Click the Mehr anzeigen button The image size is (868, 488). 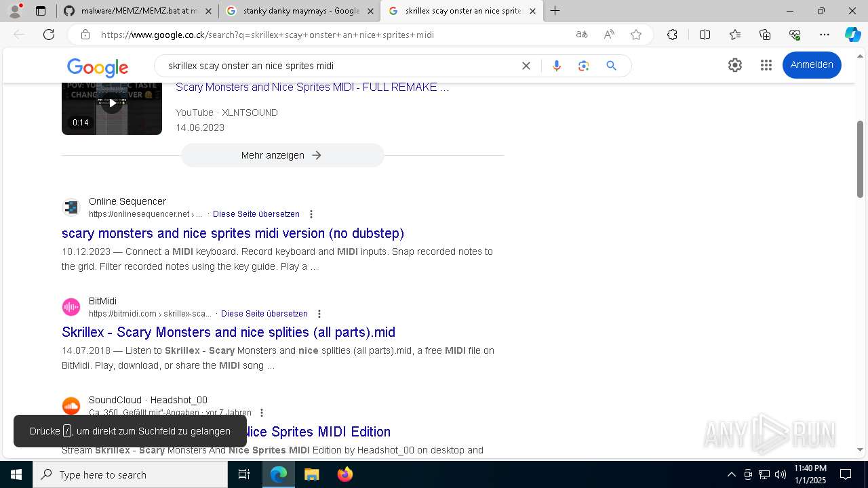point(282,155)
